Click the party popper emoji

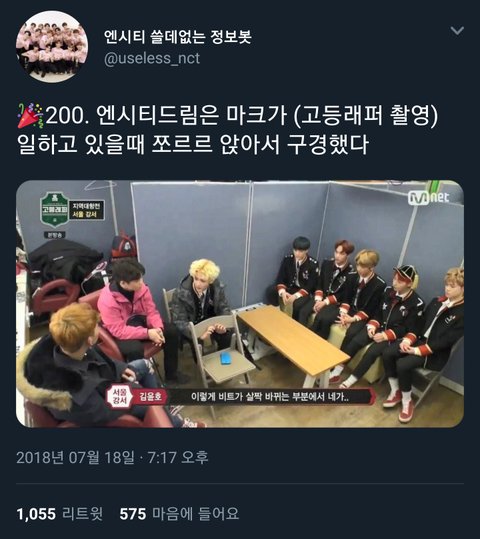(30, 115)
